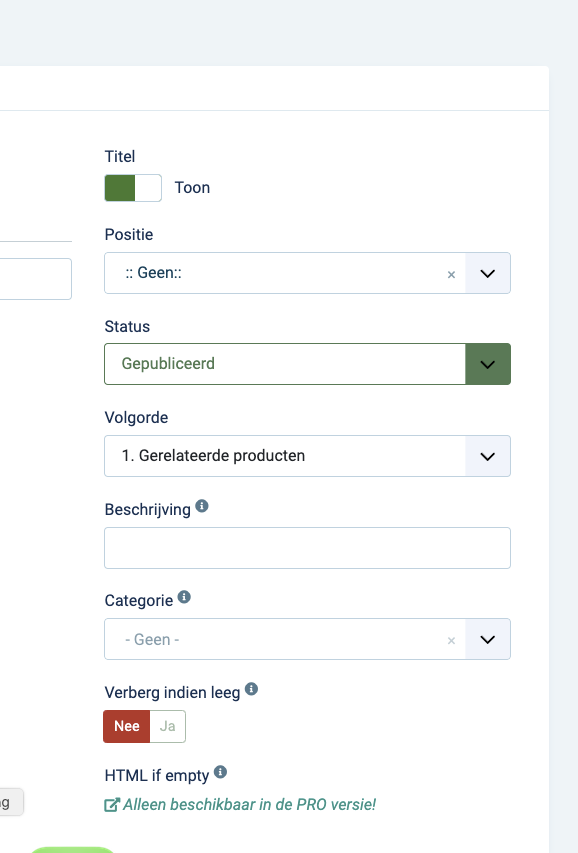The height and width of the screenshot is (853, 578).
Task: Open the Status Gepubliceerd dropdown
Action: (308, 364)
